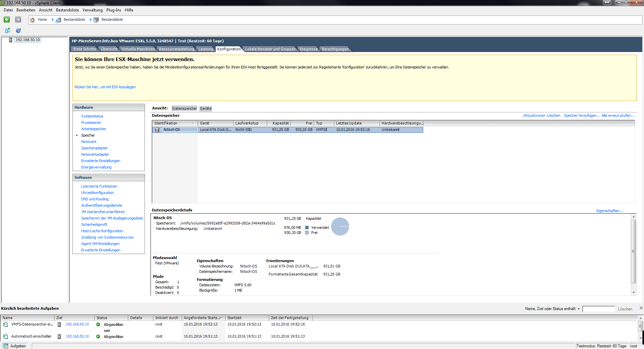
Task: Click the blue Verwendet legend swatch
Action: [307, 228]
